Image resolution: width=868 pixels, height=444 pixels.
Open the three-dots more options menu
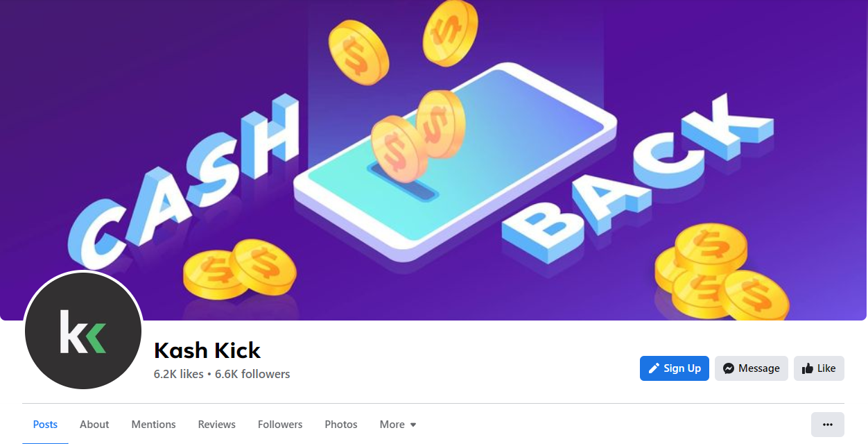click(x=828, y=425)
